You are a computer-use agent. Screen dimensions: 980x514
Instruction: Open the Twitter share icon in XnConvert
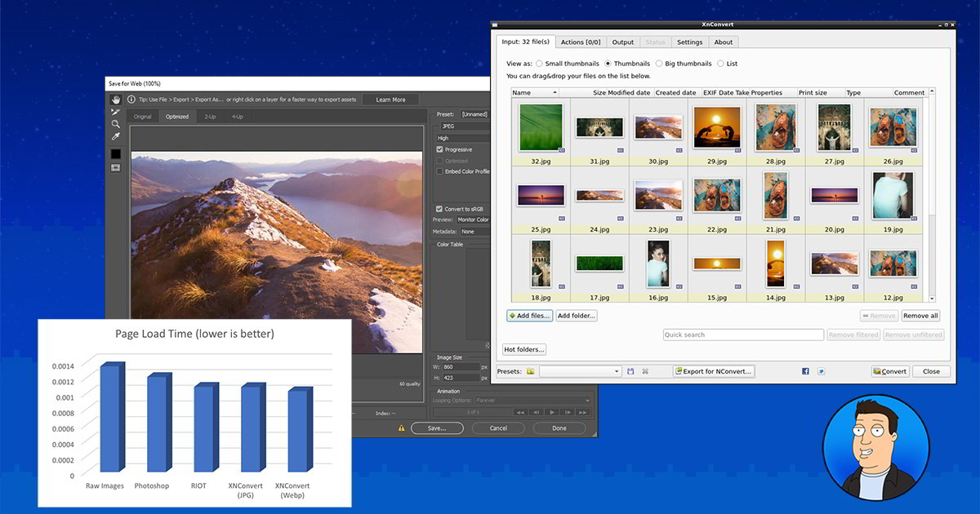click(x=822, y=371)
